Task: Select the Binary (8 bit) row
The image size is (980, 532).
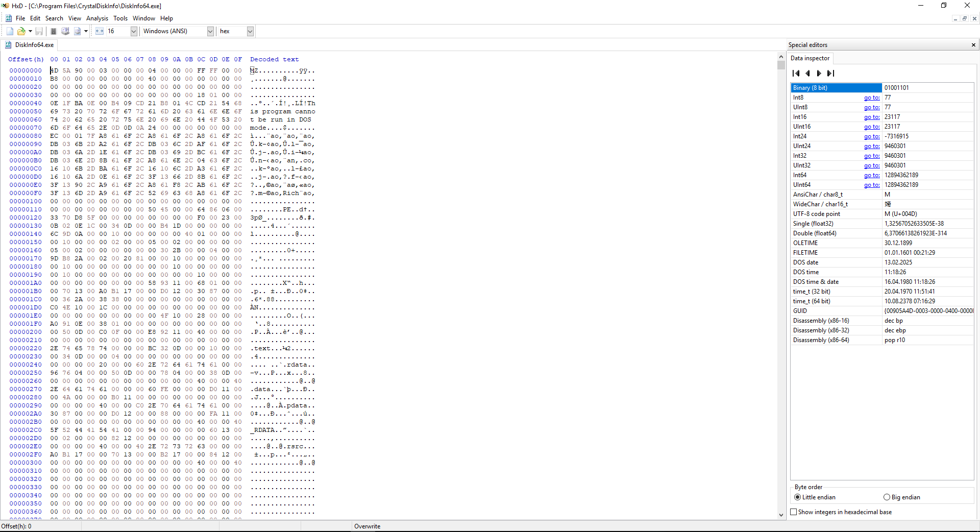Action: point(882,88)
